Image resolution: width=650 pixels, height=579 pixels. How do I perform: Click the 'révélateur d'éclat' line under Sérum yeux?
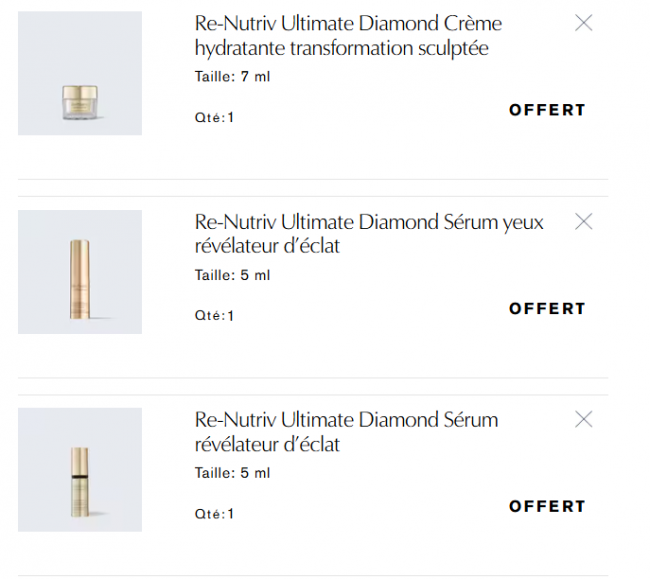(x=267, y=246)
